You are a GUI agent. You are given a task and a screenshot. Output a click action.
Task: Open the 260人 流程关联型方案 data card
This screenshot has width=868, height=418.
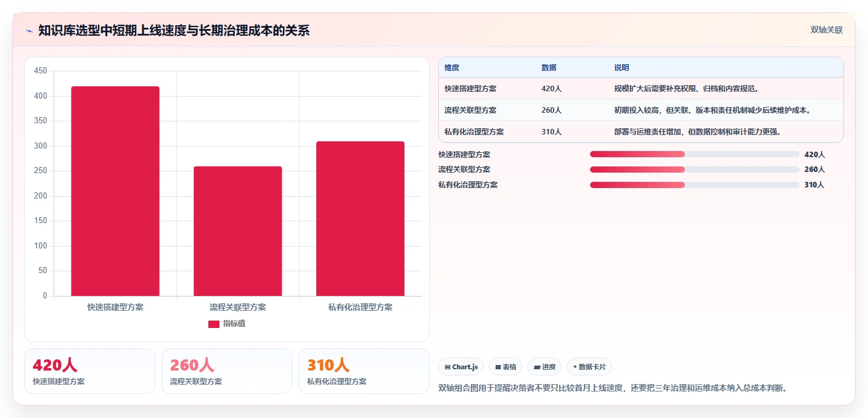coord(227,371)
